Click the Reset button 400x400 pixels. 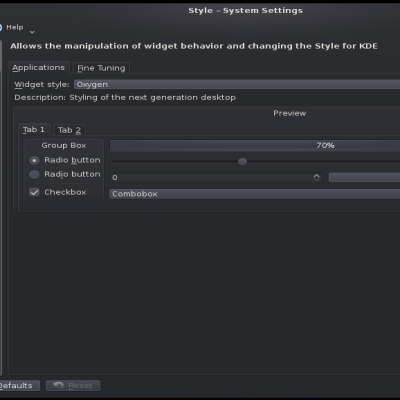coord(73,386)
